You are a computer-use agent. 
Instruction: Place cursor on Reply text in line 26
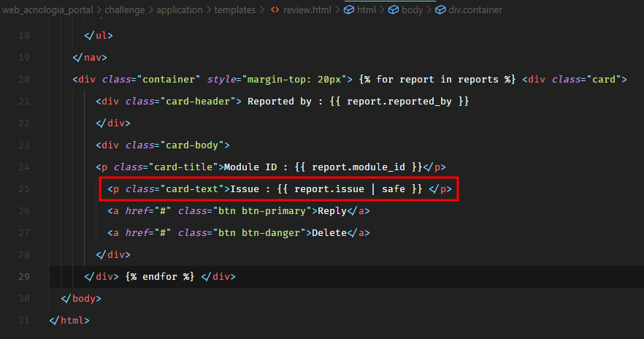331,211
